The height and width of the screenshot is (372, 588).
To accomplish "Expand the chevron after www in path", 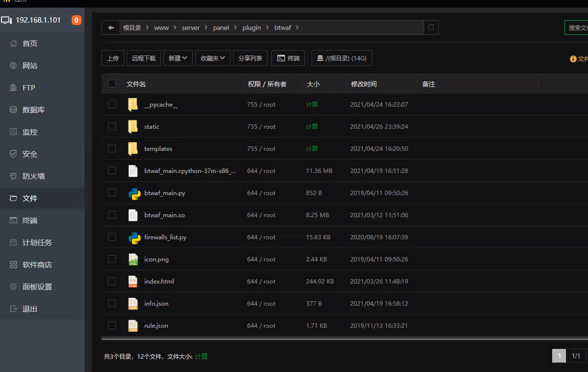I will tap(175, 28).
